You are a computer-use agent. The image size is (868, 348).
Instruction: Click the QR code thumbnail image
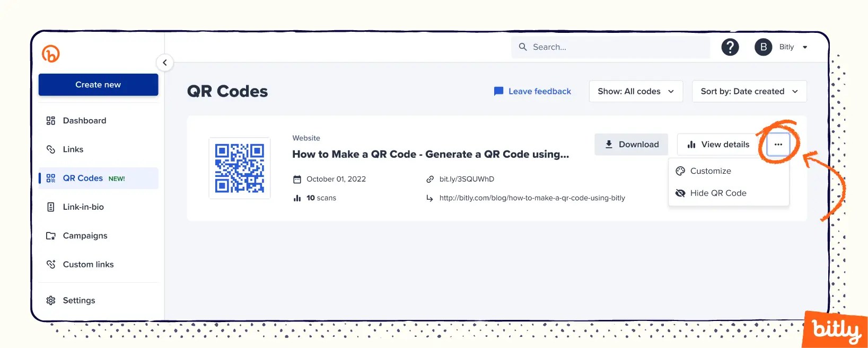(x=240, y=168)
